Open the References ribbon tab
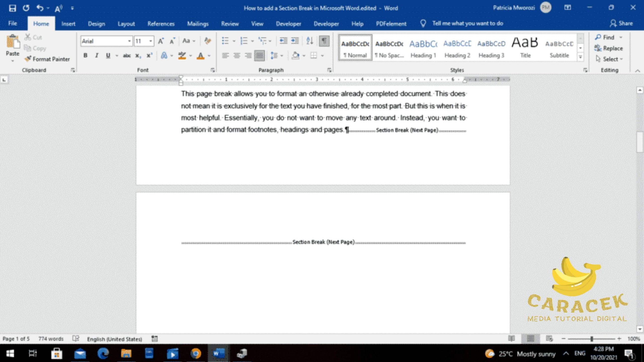This screenshot has width=644, height=362. click(x=161, y=24)
